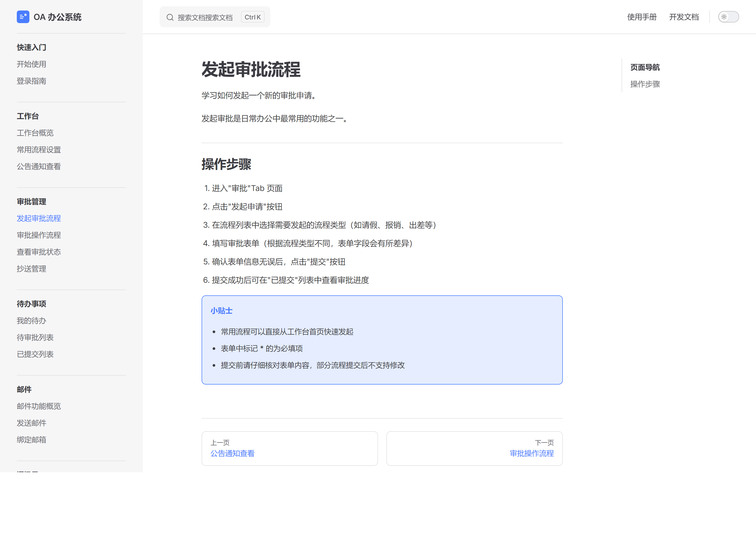Image resolution: width=756 pixels, height=533 pixels.
Task: Select active sidebar item 发起审批流程
Action: click(x=39, y=218)
